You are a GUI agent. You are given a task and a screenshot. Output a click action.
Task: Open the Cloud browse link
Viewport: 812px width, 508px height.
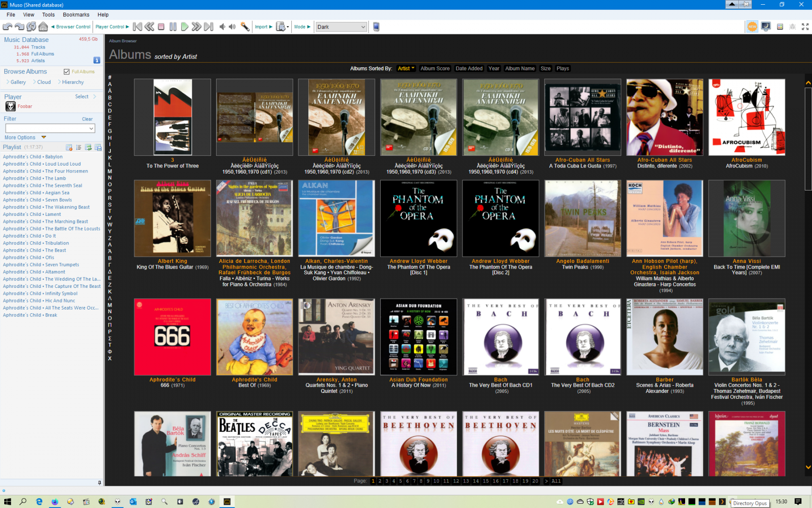pyautogui.click(x=44, y=82)
